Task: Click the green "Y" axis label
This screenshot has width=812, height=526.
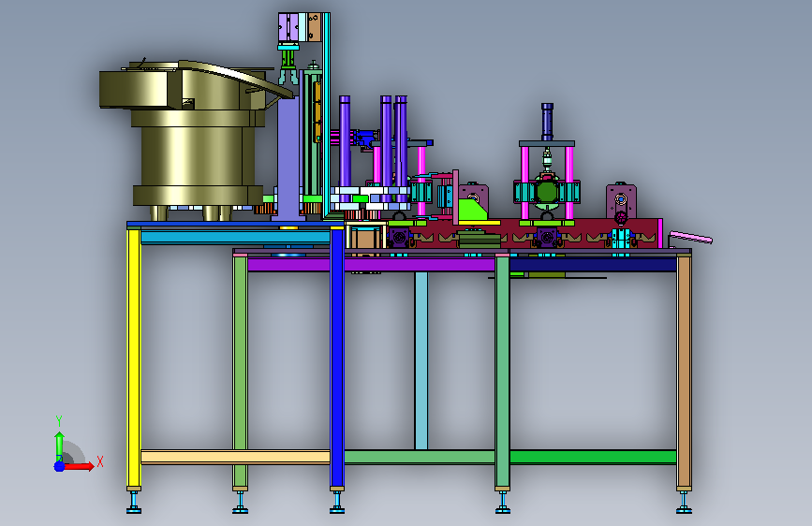Action: point(58,421)
